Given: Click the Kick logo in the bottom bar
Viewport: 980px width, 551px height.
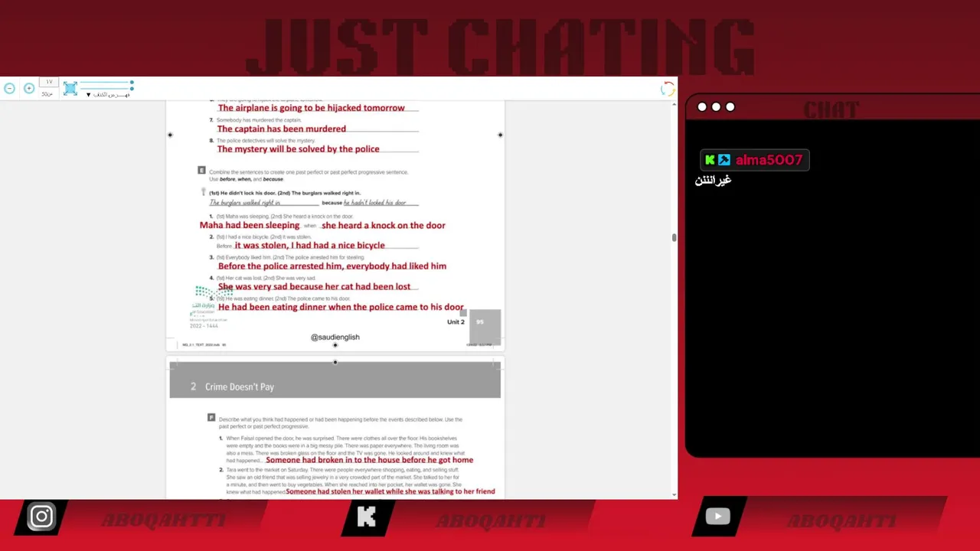Looking at the screenshot, I should click(367, 517).
